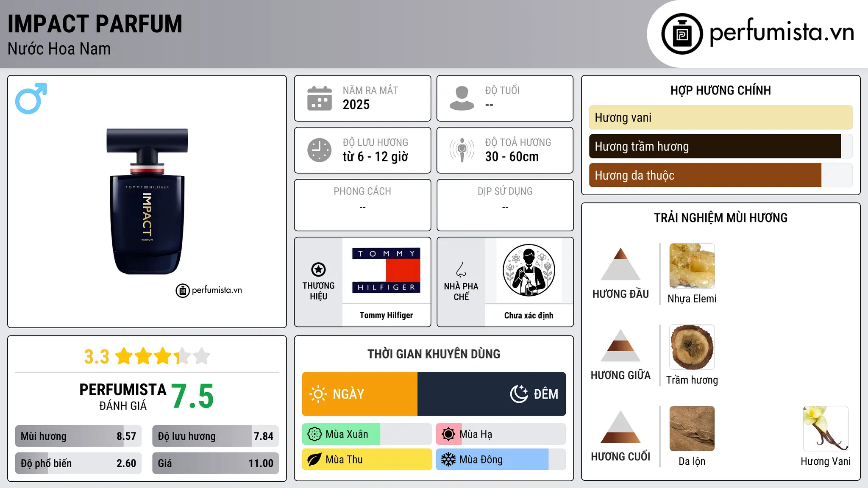868x488 pixels.
Task: Click the THỜI GIAN KHUYÊN DÙNG heading
Action: [x=434, y=354]
